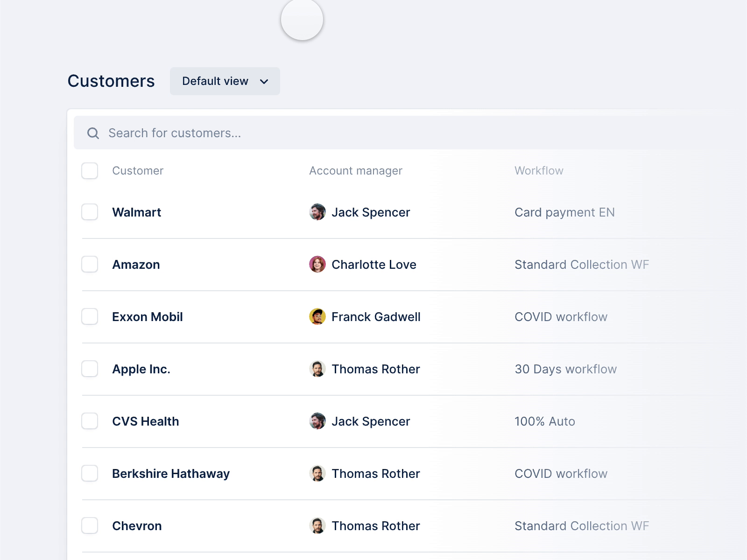
Task: Click Jack Spencer's avatar in CVS Health row
Action: (x=317, y=421)
